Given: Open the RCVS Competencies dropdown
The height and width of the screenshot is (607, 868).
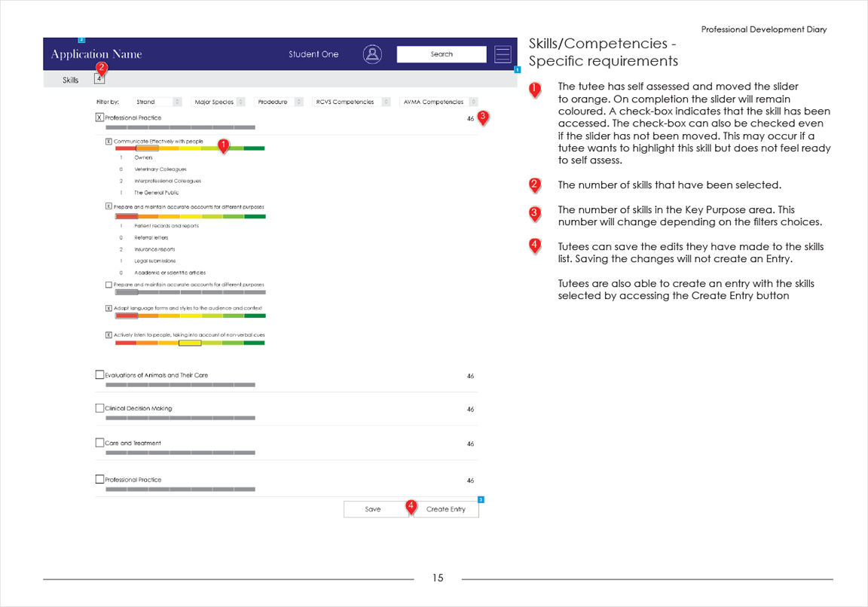Looking at the screenshot, I should [351, 102].
